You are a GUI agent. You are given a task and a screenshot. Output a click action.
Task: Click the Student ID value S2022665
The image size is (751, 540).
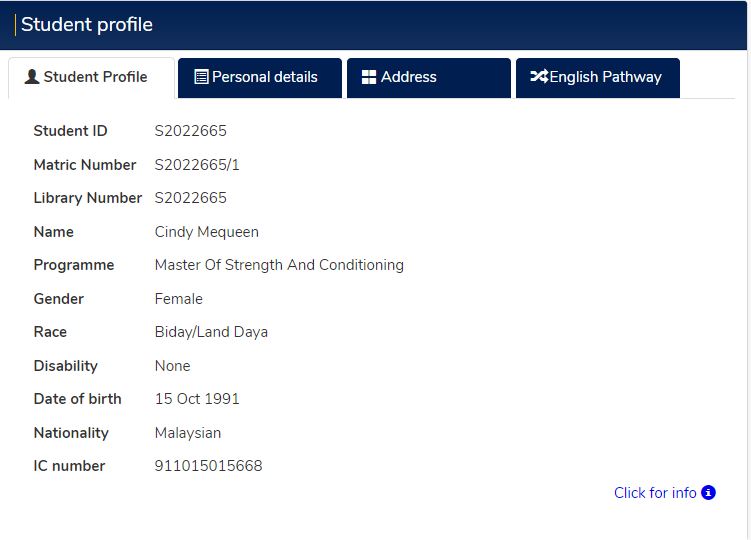[190, 131]
